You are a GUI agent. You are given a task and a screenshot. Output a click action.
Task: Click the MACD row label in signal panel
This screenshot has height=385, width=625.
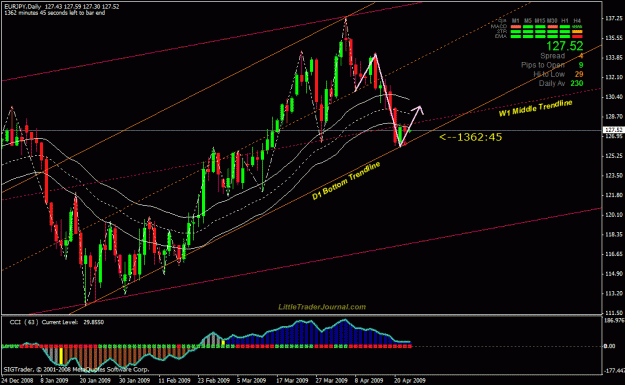tap(499, 26)
